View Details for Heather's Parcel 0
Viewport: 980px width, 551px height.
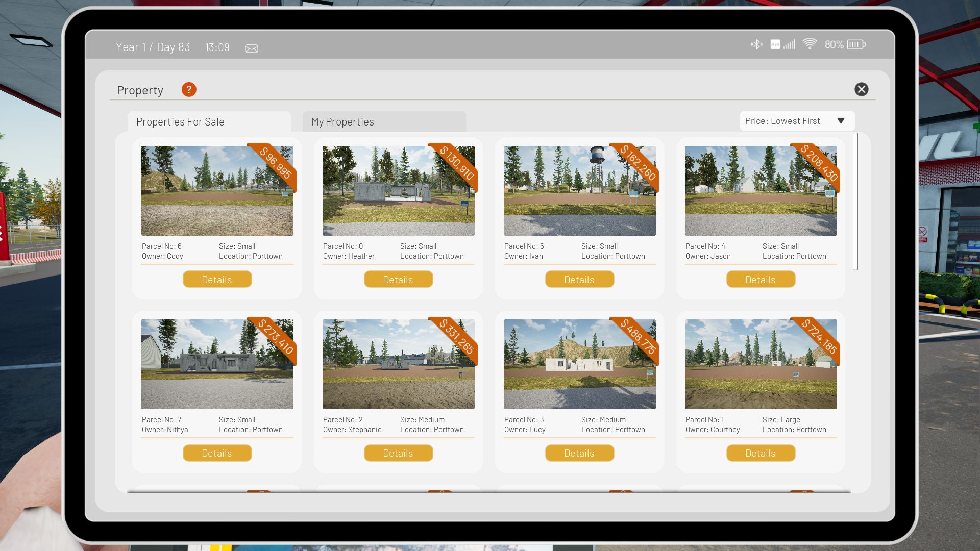[398, 280]
